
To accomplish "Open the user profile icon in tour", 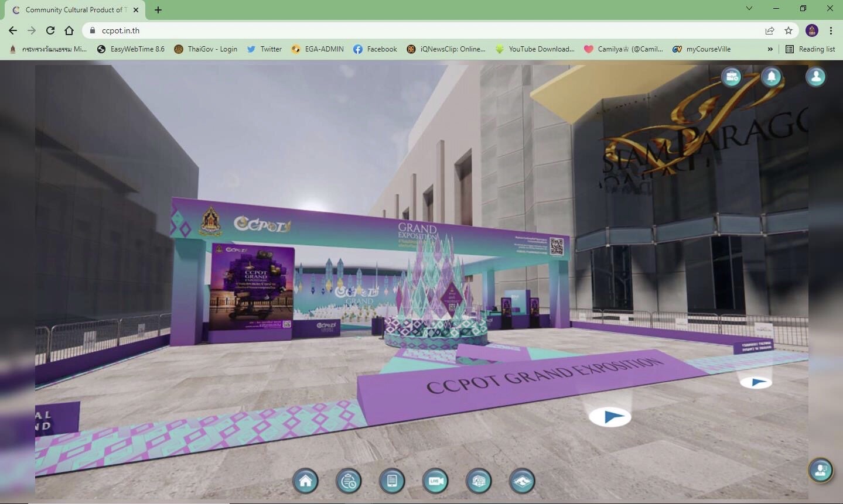I will [x=815, y=77].
